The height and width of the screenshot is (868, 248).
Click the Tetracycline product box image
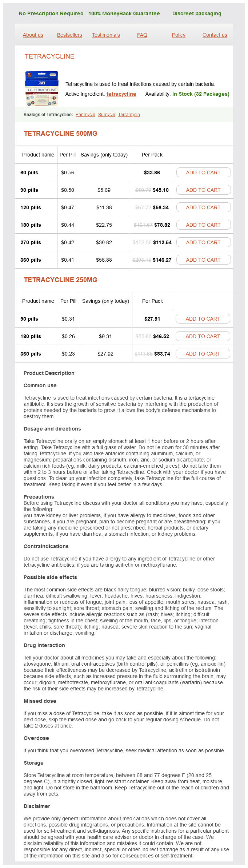(x=41, y=88)
